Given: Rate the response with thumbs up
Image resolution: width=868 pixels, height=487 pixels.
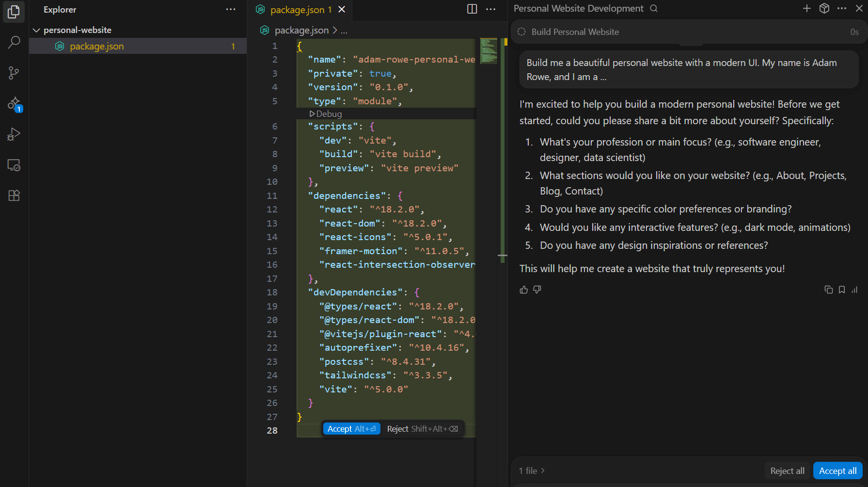Looking at the screenshot, I should pos(523,290).
